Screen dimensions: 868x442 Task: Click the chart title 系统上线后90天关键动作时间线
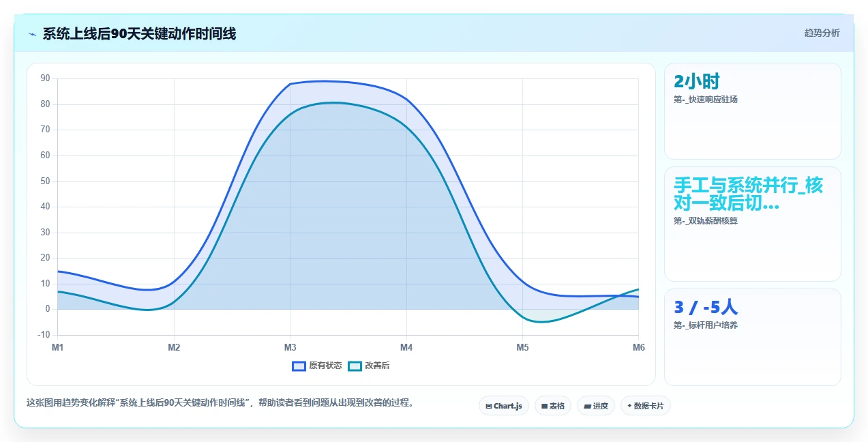tap(139, 34)
